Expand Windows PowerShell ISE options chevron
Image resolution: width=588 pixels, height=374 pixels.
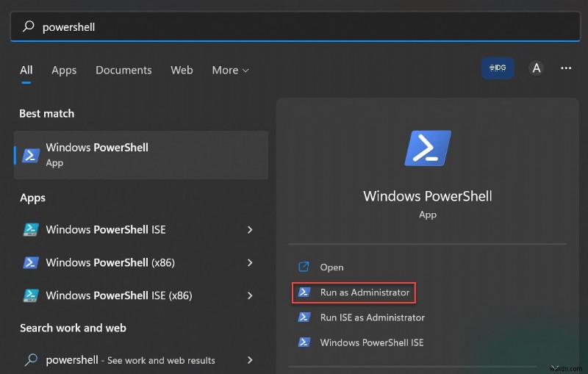click(250, 229)
